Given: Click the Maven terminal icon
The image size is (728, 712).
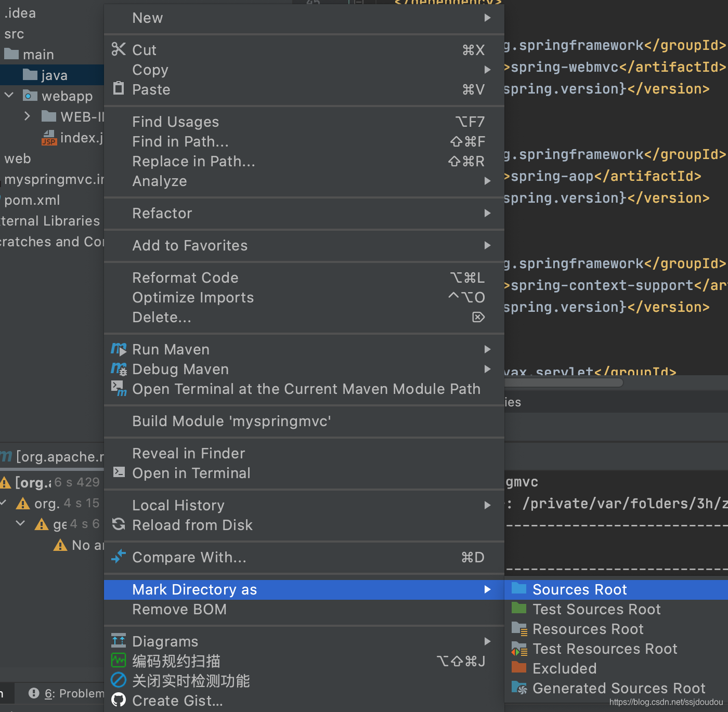Looking at the screenshot, I should tap(119, 388).
